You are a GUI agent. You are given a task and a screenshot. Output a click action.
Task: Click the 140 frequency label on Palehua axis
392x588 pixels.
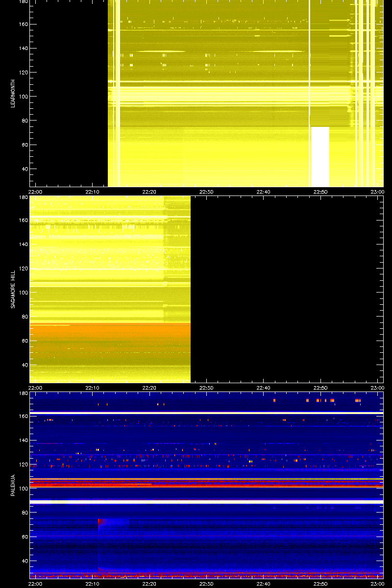[23, 441]
